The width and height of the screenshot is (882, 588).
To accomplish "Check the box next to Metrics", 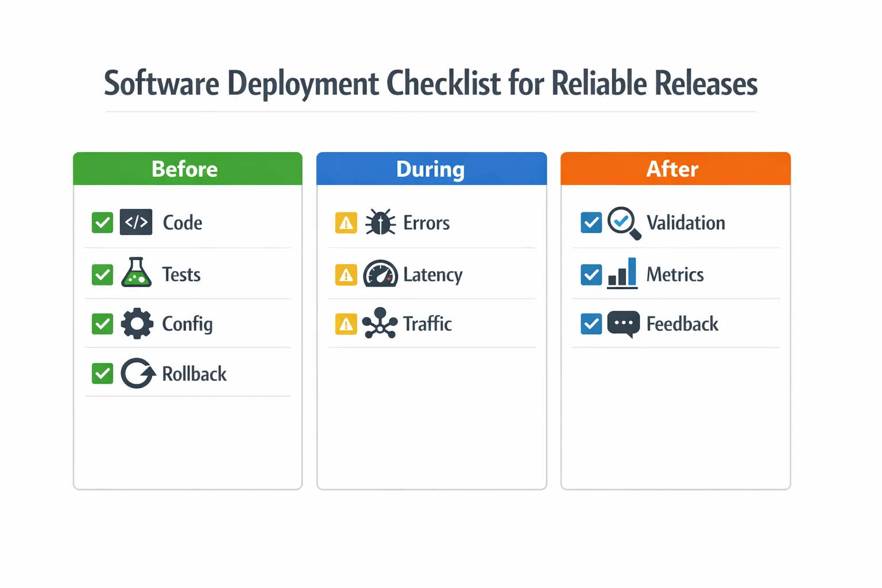I will click(591, 274).
